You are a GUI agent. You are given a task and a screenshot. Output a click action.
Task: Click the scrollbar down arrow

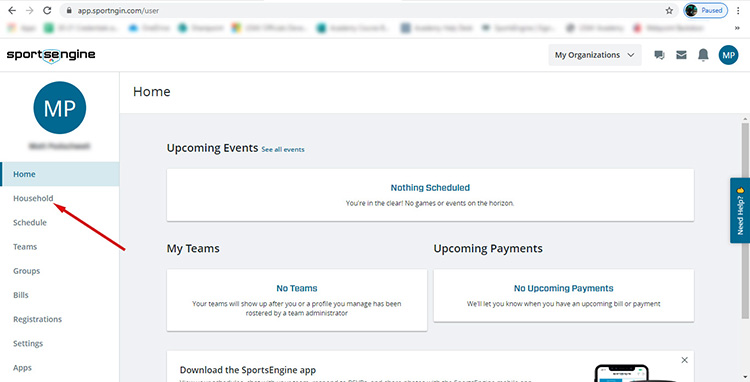click(745, 377)
